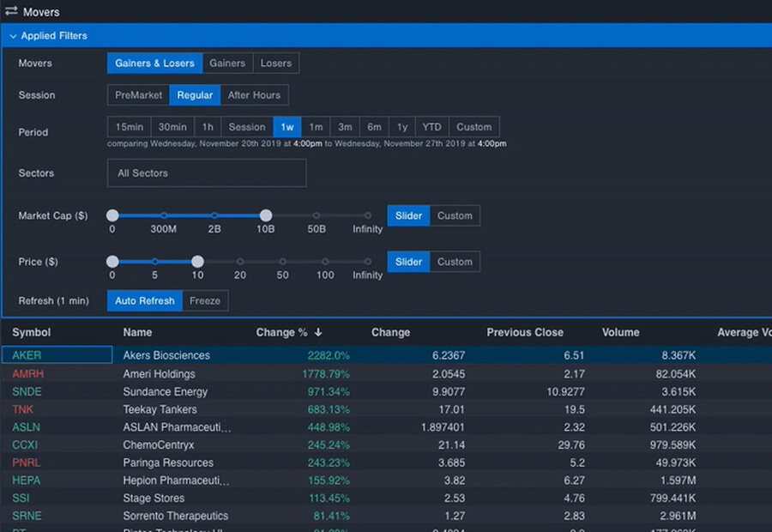Image resolution: width=772 pixels, height=532 pixels.
Task: Select Losers only movers filter
Action: (276, 63)
